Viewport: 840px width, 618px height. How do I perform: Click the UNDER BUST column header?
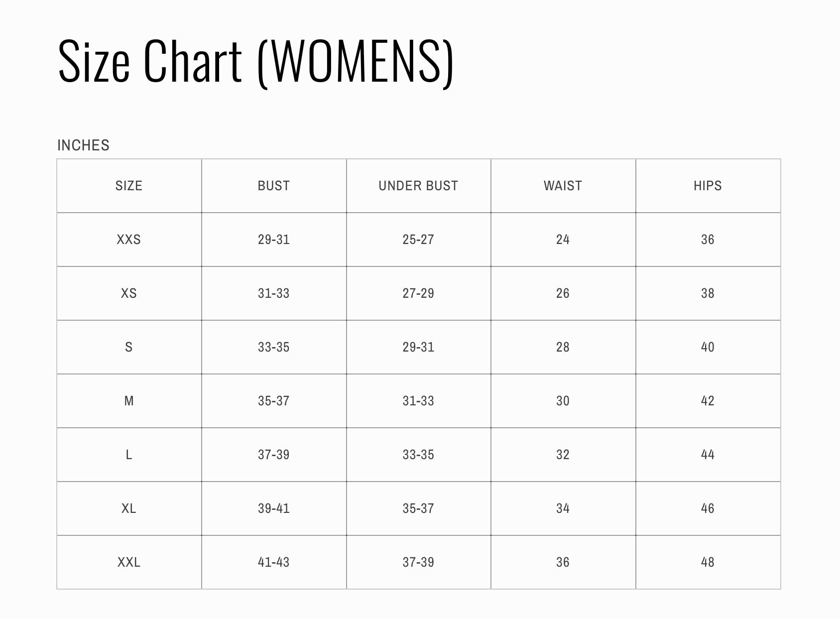[418, 186]
